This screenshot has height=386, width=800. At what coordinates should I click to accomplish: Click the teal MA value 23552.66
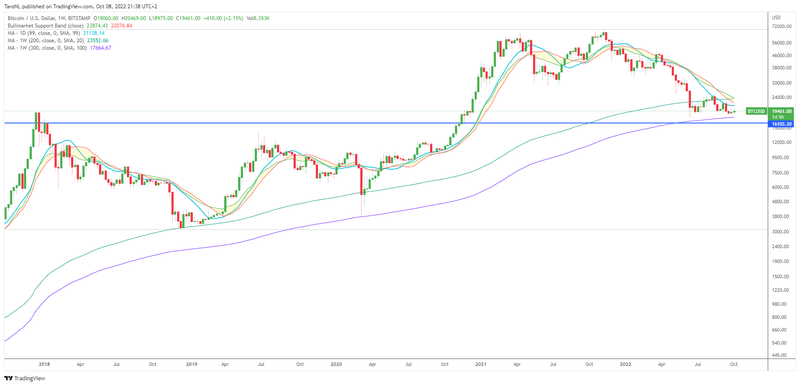[97, 40]
